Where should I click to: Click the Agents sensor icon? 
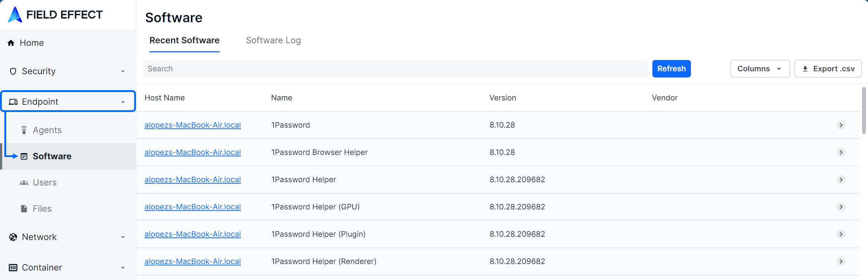coord(24,130)
